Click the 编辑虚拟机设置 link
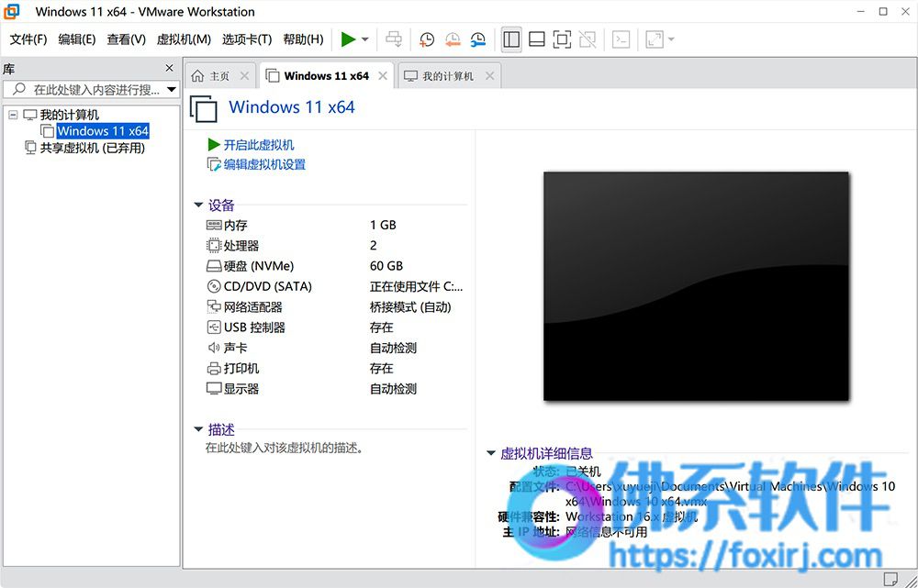Viewport: 918px width, 588px height. 264,164
